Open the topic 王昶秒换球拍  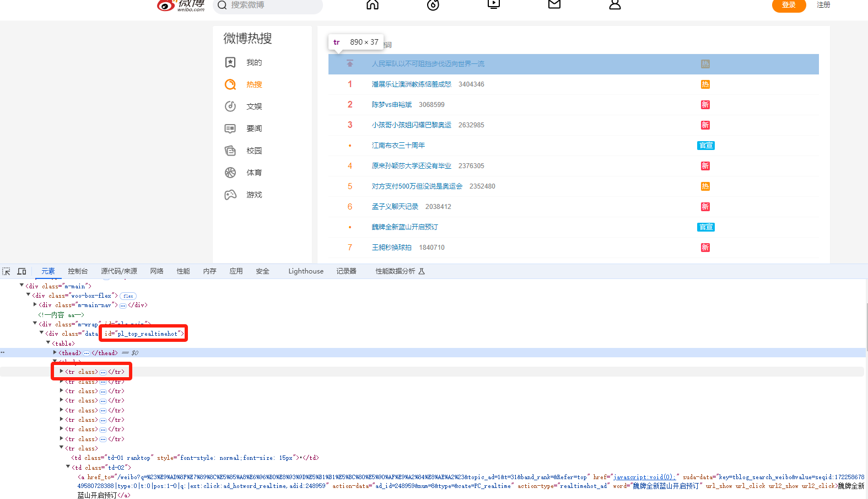point(391,248)
